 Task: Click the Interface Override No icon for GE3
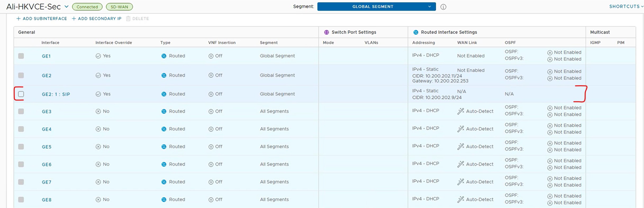tap(98, 111)
